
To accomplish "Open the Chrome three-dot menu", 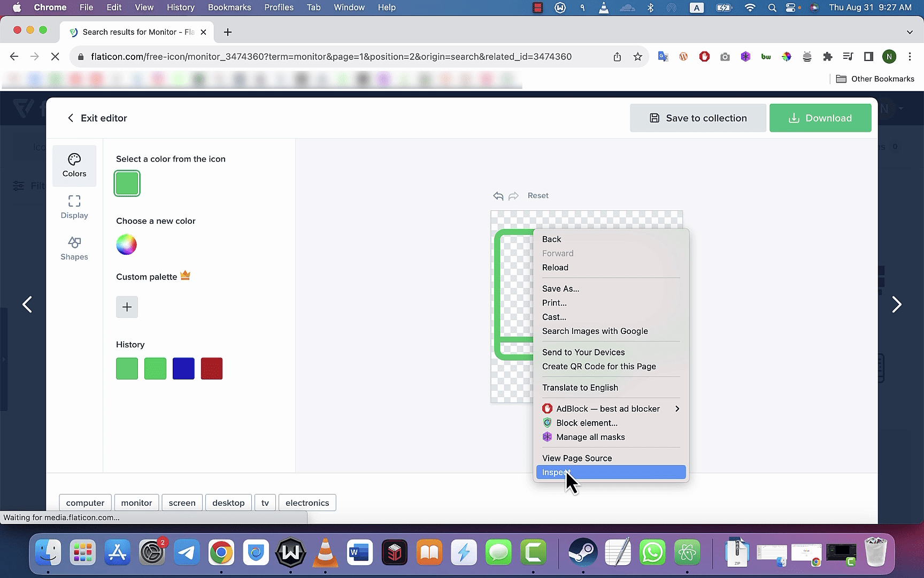I will tap(910, 57).
